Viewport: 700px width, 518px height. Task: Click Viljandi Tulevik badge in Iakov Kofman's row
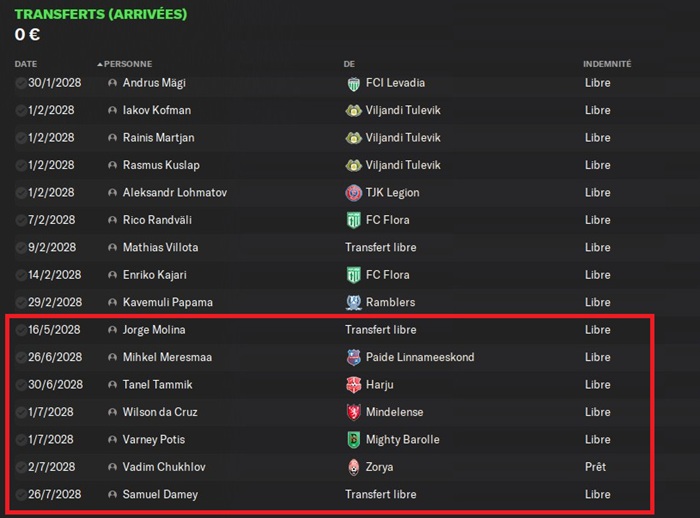(352, 110)
